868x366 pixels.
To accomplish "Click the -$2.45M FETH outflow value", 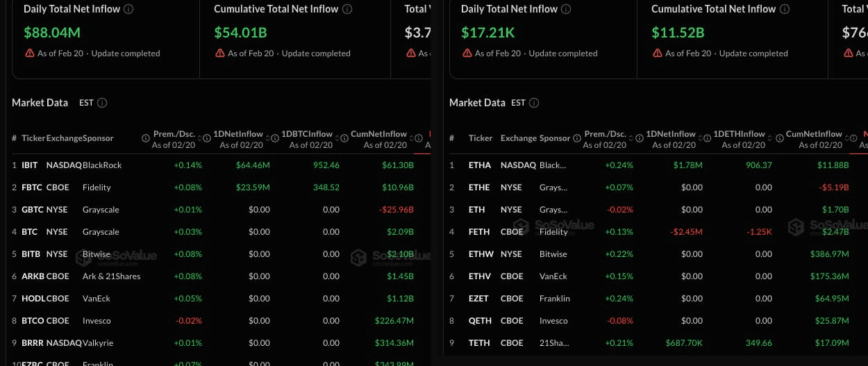I will [x=685, y=232].
